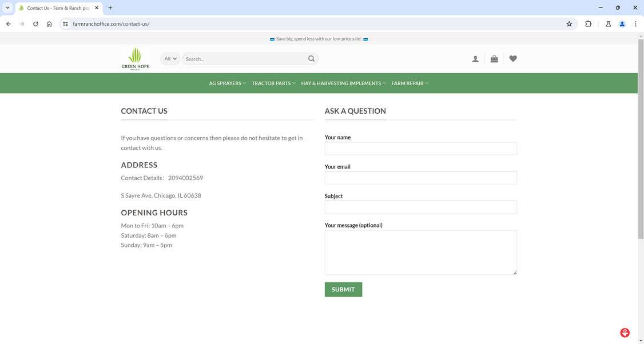The height and width of the screenshot is (344, 644).
Task: Click the browser home icon
Action: pos(49,24)
